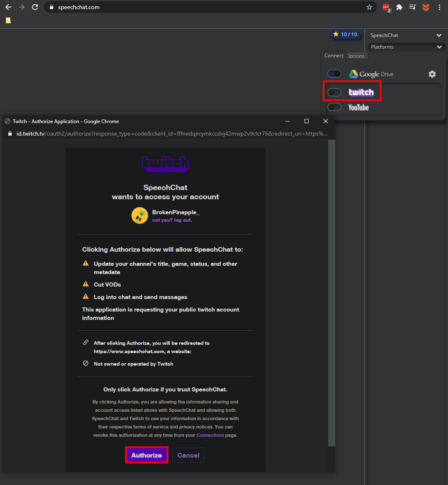Click 'Only click Authorize if you trust SpeechChat.'
448x485 pixels.
[165, 390]
